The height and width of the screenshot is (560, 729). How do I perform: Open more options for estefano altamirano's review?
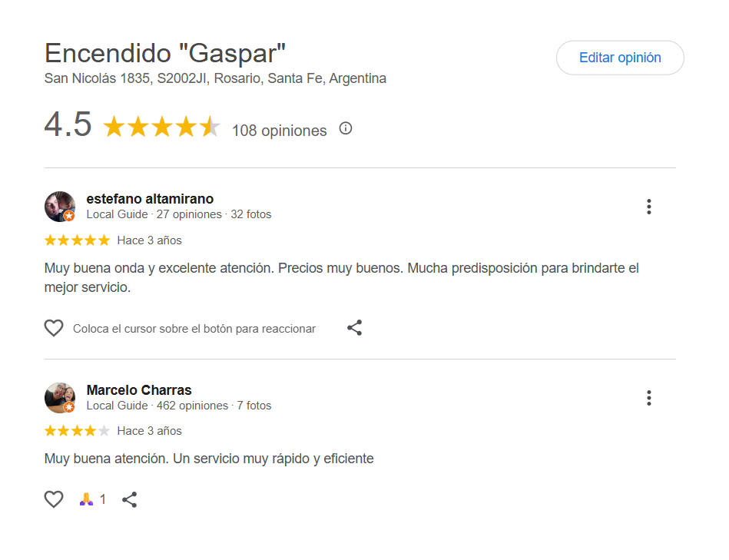(x=649, y=207)
